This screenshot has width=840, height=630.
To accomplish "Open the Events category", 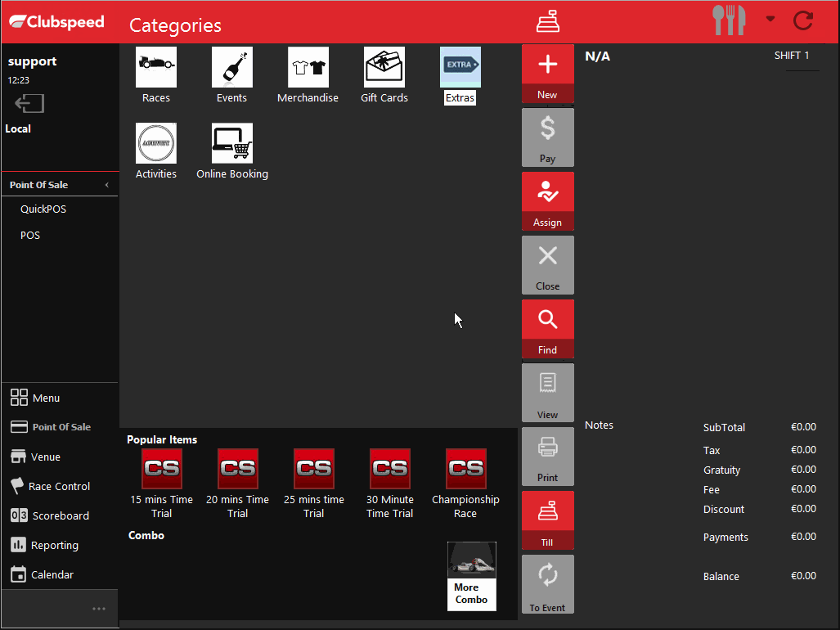I will click(232, 75).
